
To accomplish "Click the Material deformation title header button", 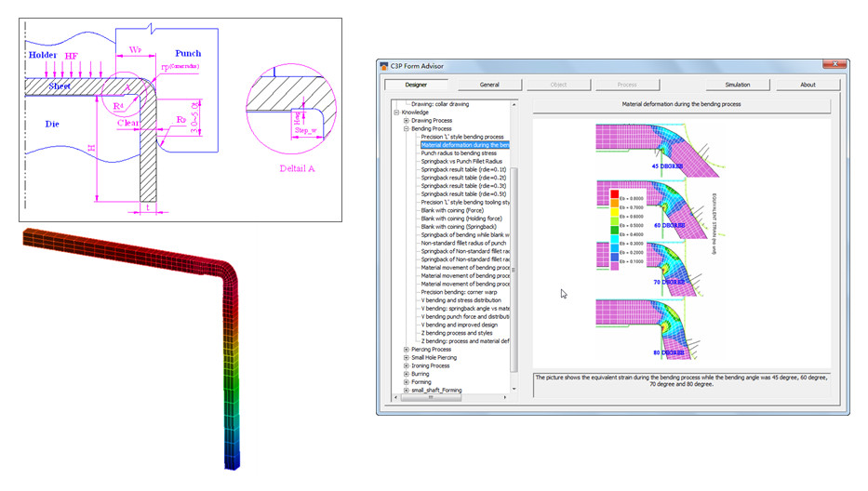I will click(681, 104).
